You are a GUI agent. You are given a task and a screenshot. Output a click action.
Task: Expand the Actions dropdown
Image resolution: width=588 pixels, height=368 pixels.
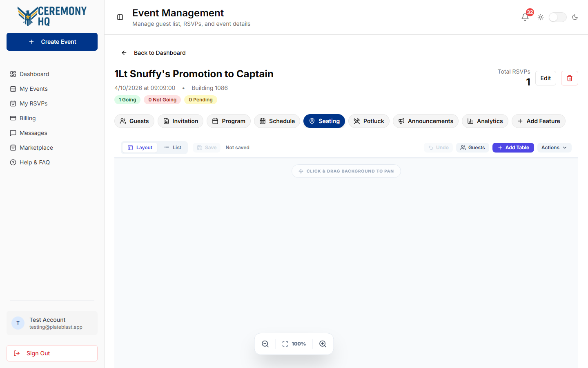(554, 148)
